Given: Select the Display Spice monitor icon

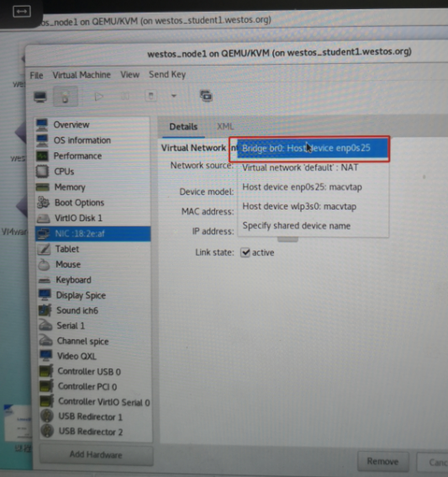Looking at the screenshot, I should click(x=45, y=294).
